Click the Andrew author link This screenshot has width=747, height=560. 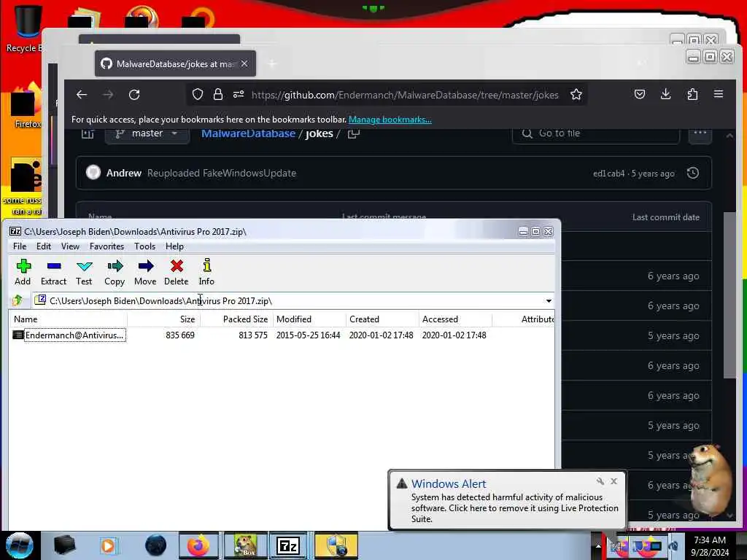click(124, 173)
